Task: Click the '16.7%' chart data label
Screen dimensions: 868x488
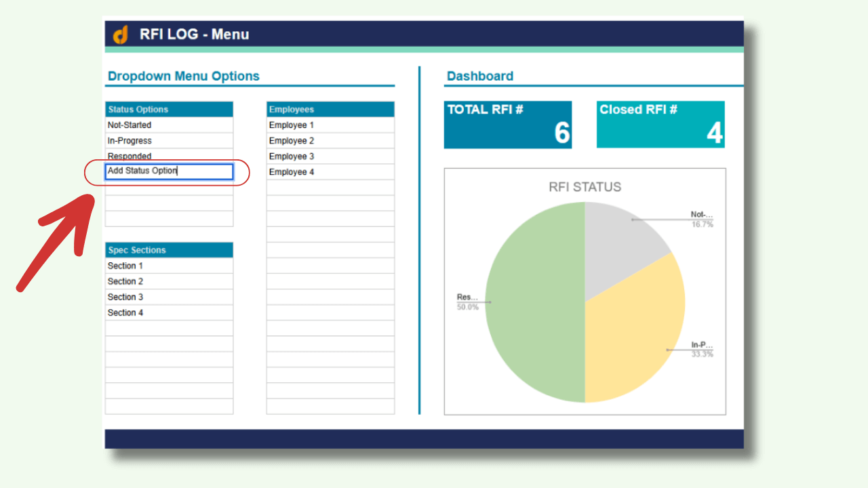Action: (x=703, y=224)
